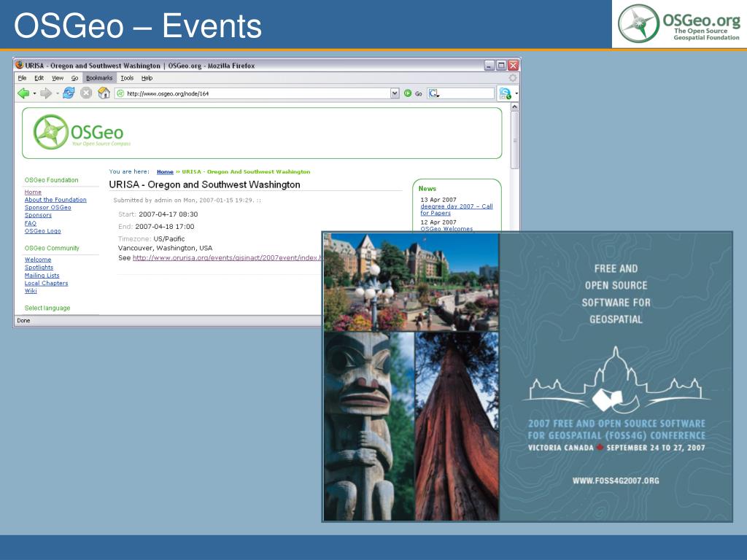Open the Sponsors link
Screen dimensions: 747x560
[x=38, y=215]
